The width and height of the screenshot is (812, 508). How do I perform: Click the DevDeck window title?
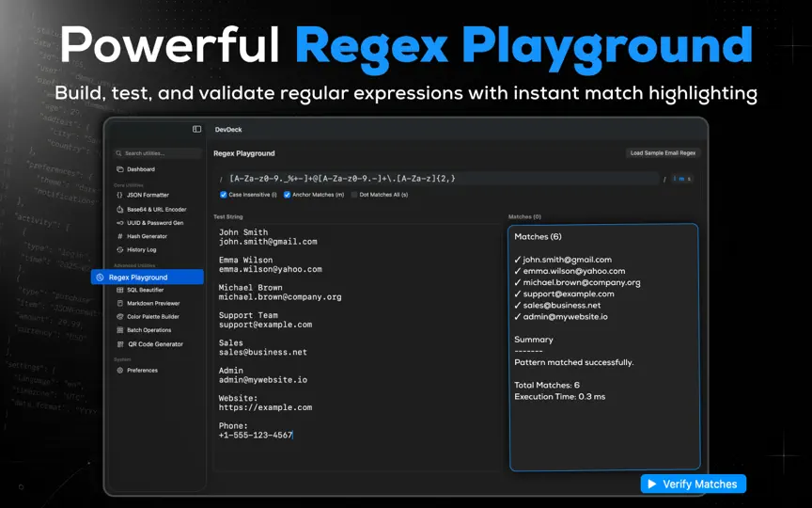[x=228, y=130]
